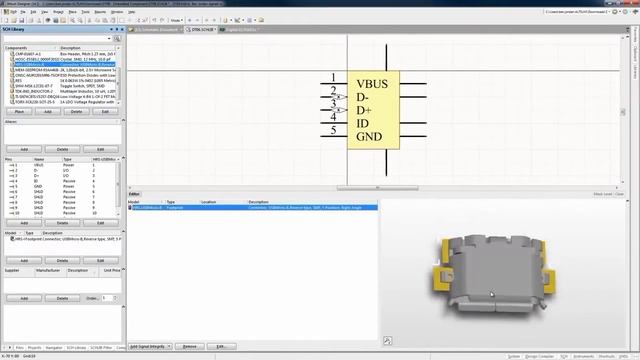The width and height of the screenshot is (640, 360).
Task: Click the Add button under the Components list
Action: 48,111
